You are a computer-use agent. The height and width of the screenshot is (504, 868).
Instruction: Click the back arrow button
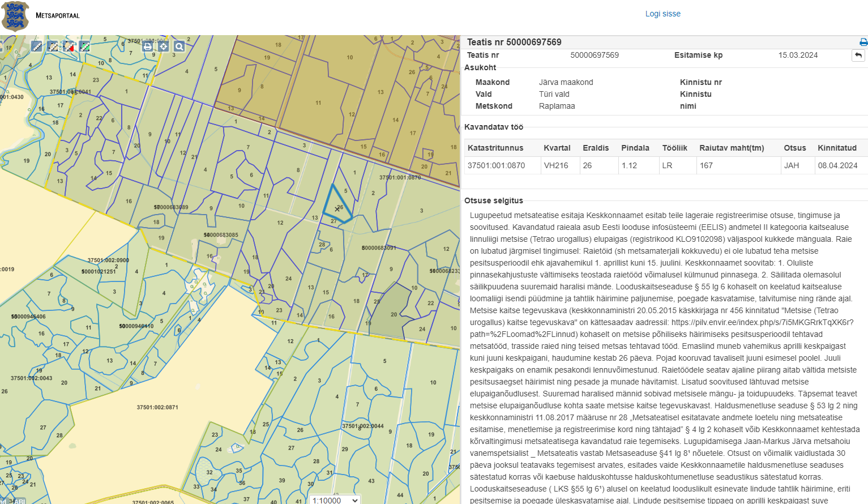pos(858,55)
